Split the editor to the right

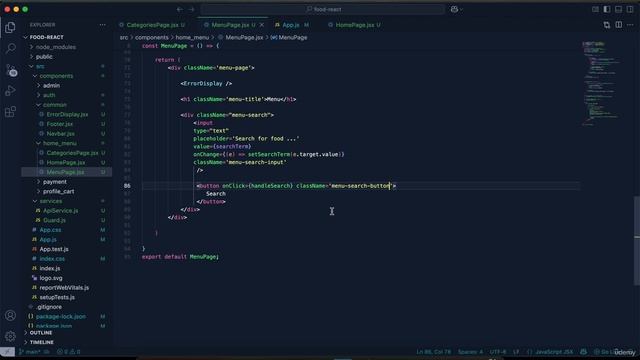click(x=619, y=25)
